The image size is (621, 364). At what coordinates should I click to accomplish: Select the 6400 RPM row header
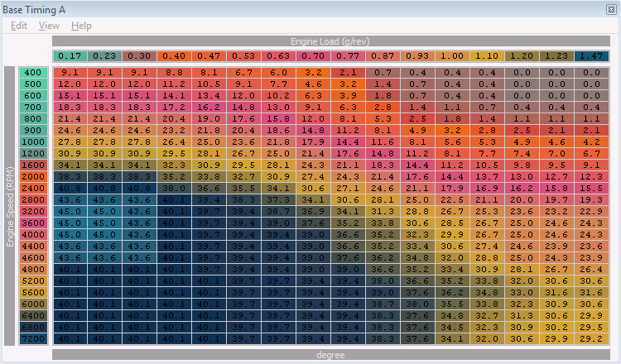pos(33,316)
